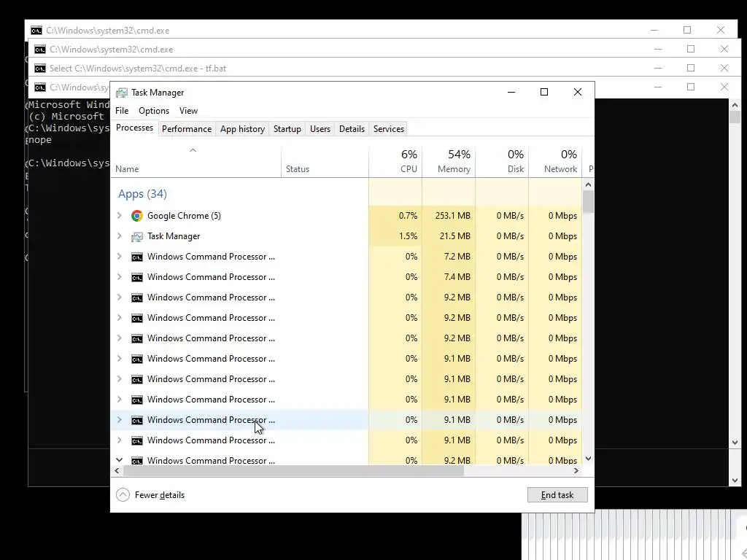747x560 pixels.
Task: Click the Task Manager title bar icon
Action: (x=122, y=93)
